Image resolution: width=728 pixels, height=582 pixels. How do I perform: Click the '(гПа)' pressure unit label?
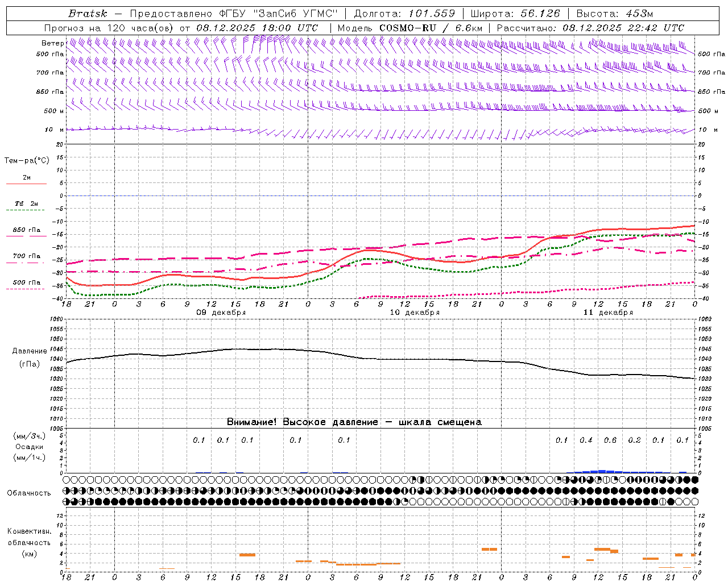click(29, 364)
